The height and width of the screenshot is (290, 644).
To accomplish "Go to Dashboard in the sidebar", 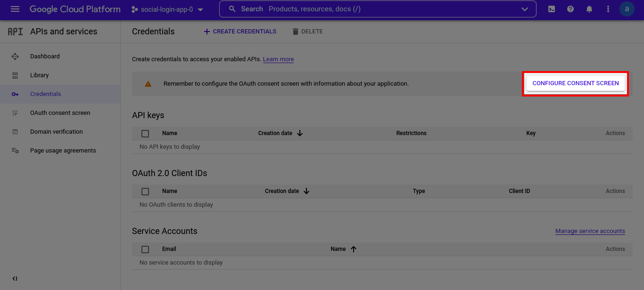I will click(x=60, y=56).
